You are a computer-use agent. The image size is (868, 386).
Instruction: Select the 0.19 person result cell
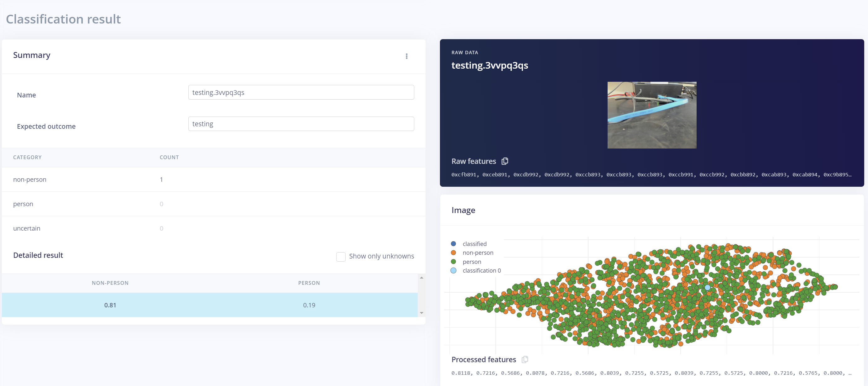click(309, 305)
